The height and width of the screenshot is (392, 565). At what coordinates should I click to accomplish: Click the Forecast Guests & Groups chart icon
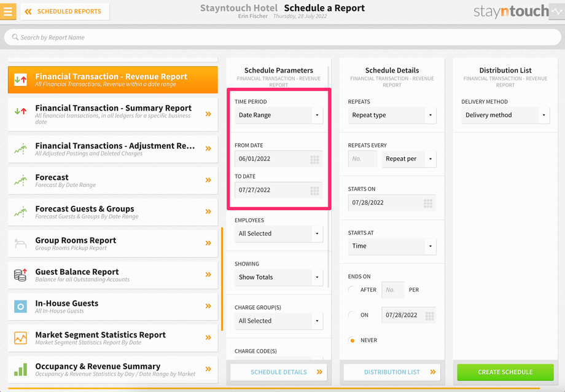20,211
